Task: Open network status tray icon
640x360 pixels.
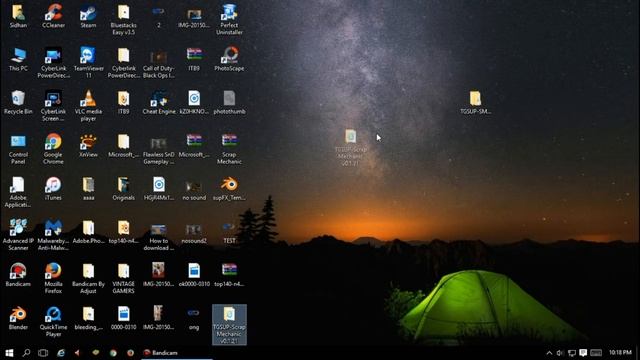Action: coord(572,353)
